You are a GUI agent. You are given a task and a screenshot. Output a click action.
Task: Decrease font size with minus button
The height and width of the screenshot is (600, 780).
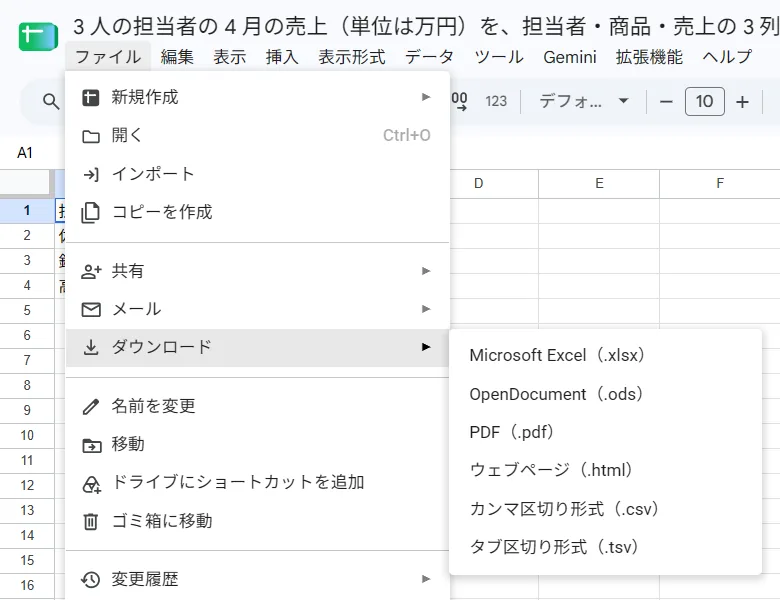(666, 102)
